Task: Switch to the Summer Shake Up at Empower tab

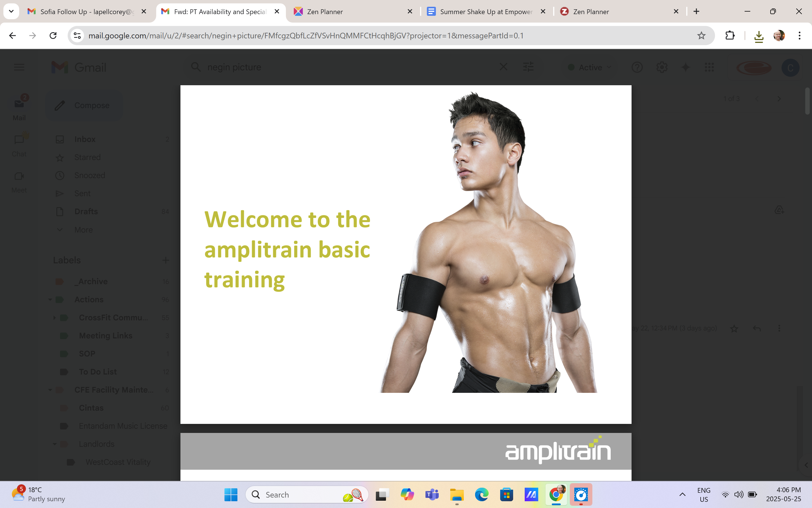Action: [x=486, y=12]
